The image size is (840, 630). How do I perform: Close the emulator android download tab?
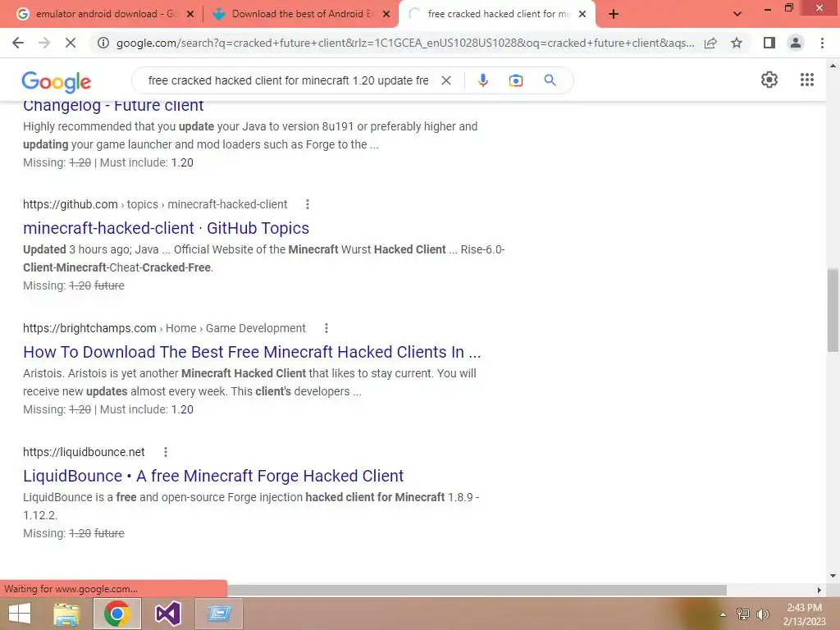pyautogui.click(x=190, y=15)
